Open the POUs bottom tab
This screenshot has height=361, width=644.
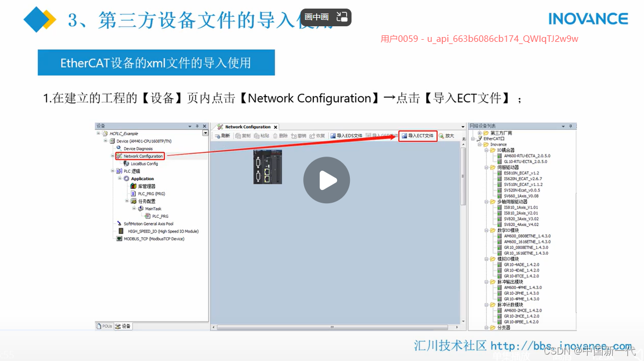coord(105,326)
